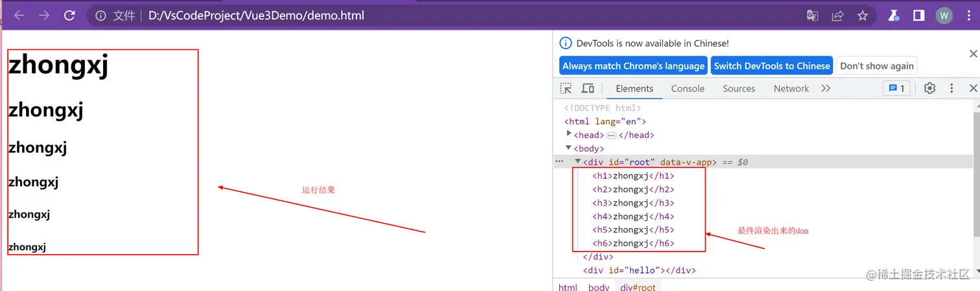Open the issues counter badge
The height and width of the screenshot is (291, 980).
coord(896,88)
